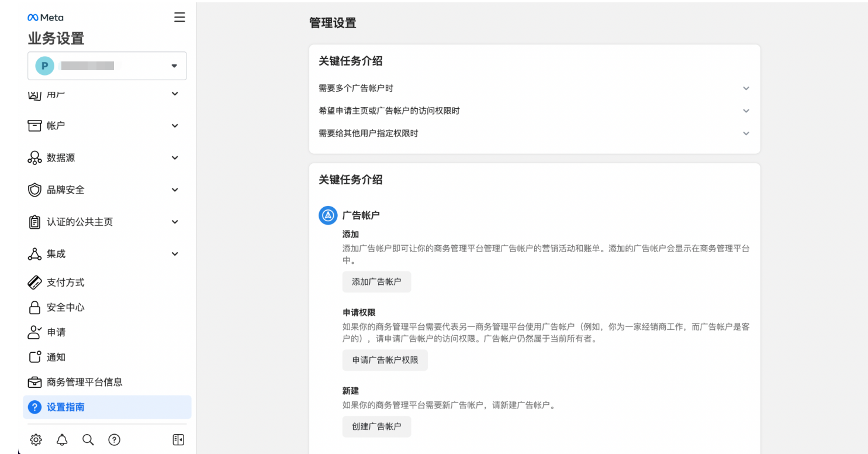Click the 集成 integrations icon
The width and height of the screenshot is (868, 454).
pos(35,254)
